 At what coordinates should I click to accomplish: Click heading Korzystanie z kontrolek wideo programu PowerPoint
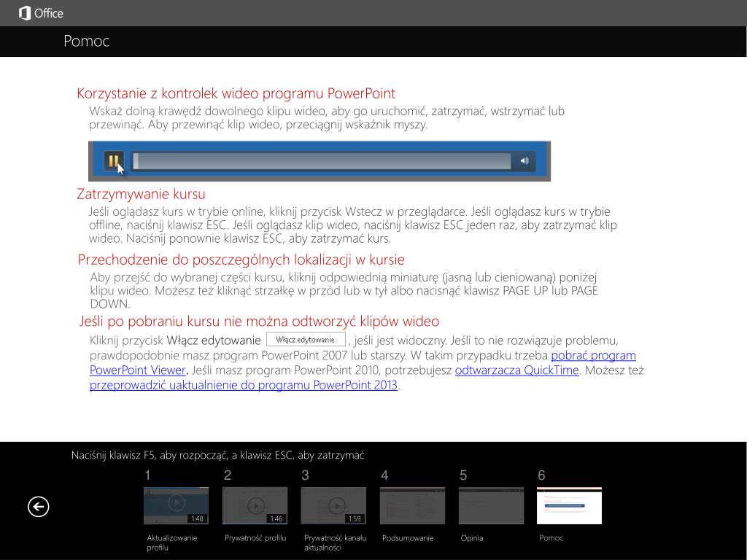tap(236, 93)
